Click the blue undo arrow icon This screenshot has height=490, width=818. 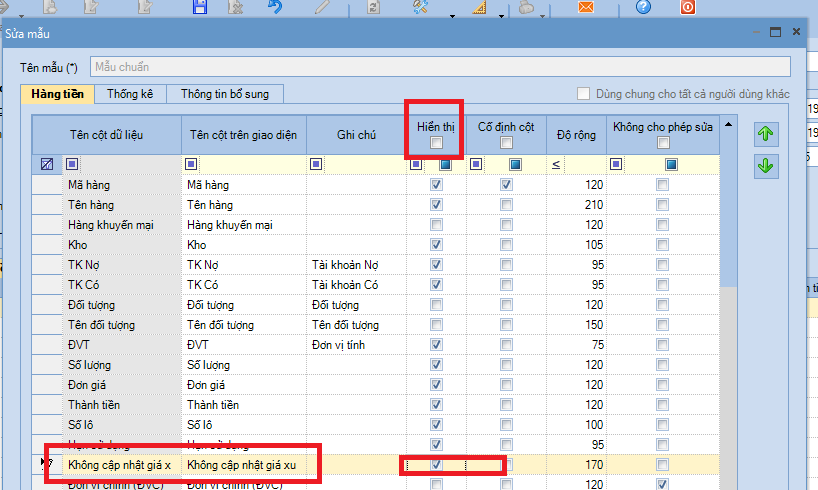275,7
